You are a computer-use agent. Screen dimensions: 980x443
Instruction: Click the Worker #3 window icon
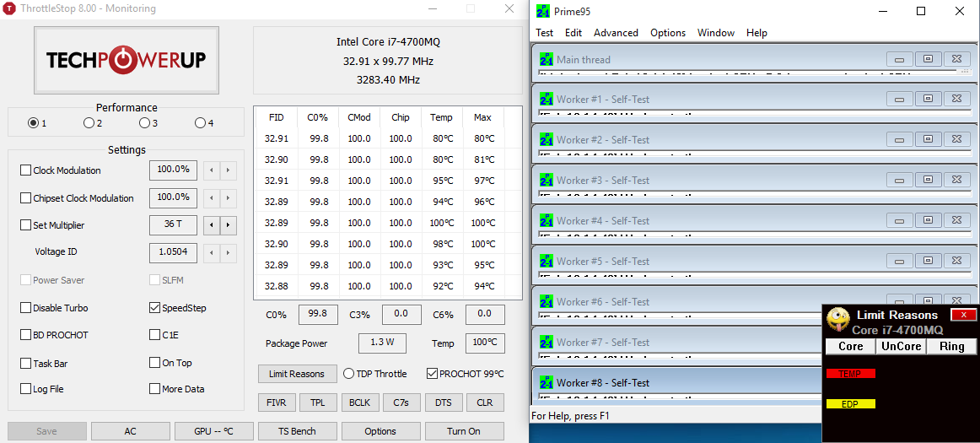click(547, 181)
